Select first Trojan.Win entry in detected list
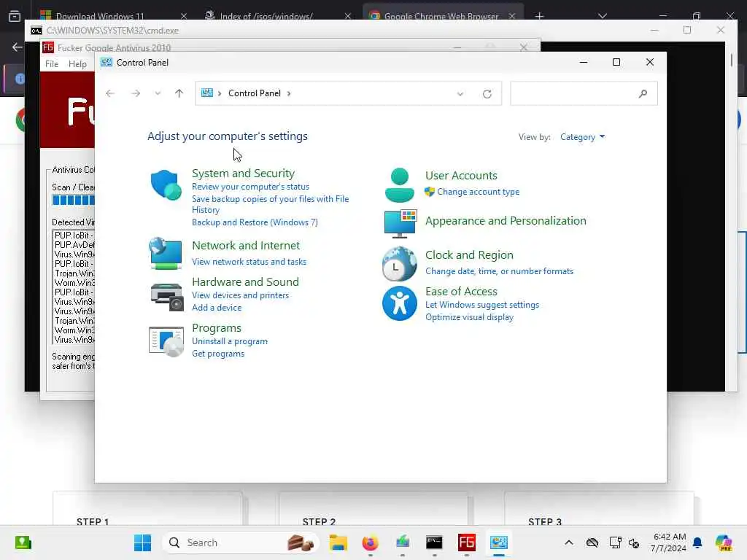Image resolution: width=747 pixels, height=560 pixels. point(74,273)
